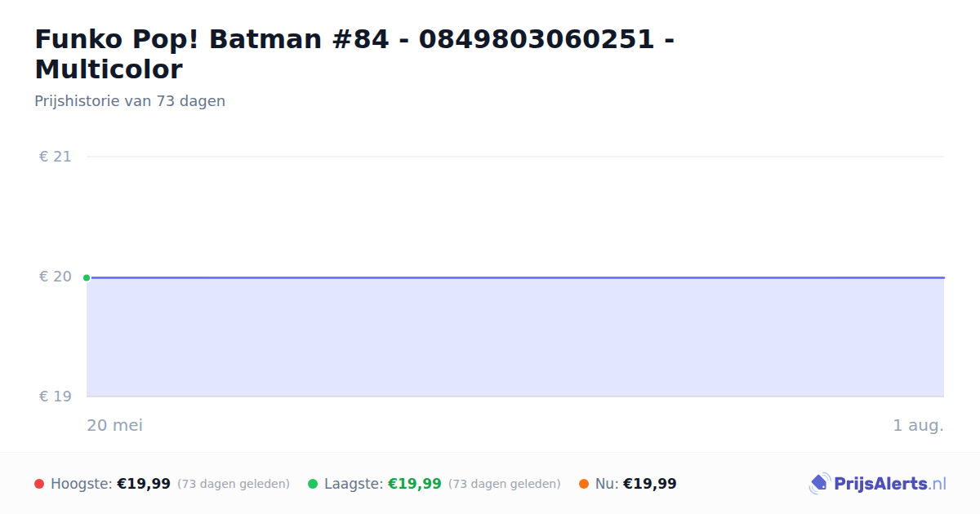980x514 pixels.
Task: Select the Funko Pop! Batman #84 title
Action: pos(354,54)
